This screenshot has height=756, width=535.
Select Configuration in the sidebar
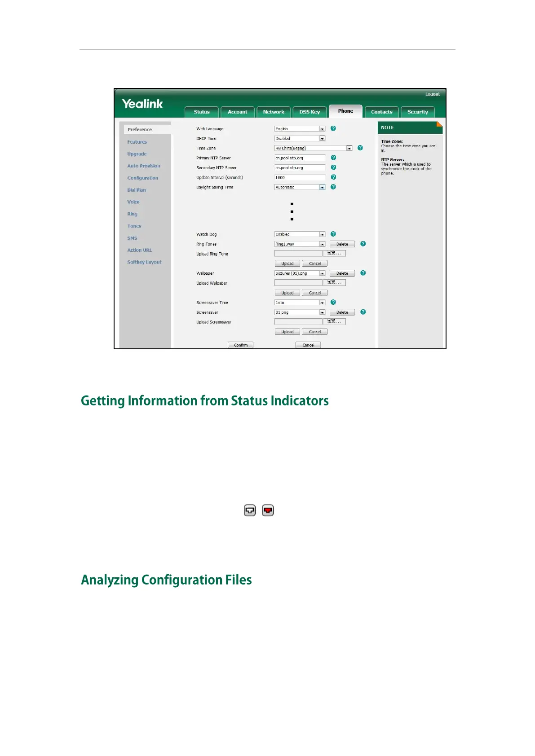tap(143, 178)
